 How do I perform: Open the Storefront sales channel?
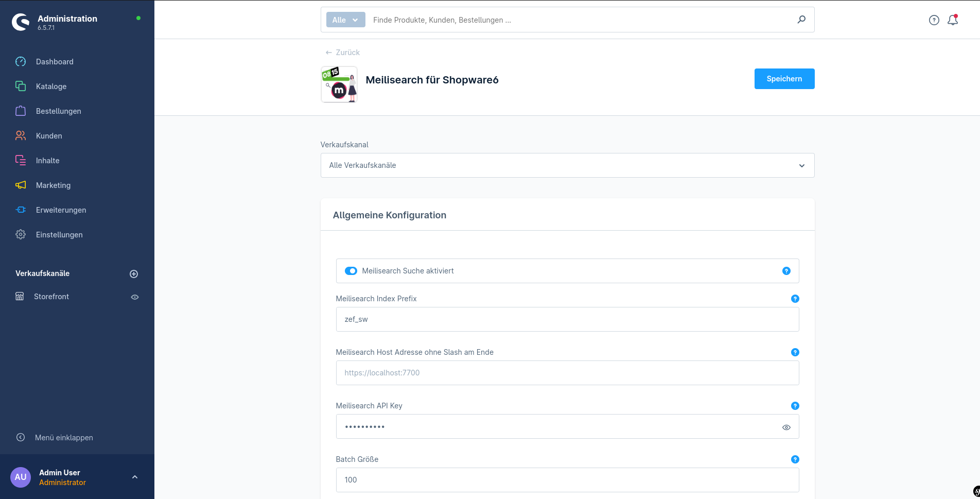pyautogui.click(x=51, y=297)
